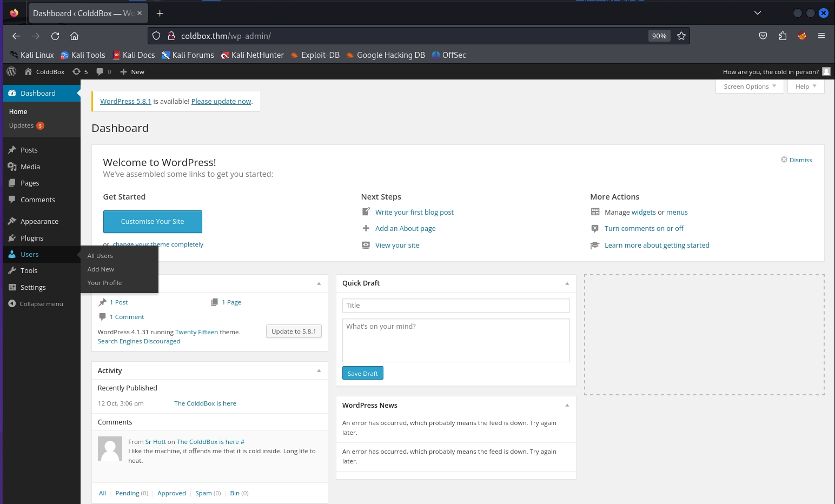Dismiss the Welcome to WordPress panel
The image size is (835, 504).
tap(797, 160)
